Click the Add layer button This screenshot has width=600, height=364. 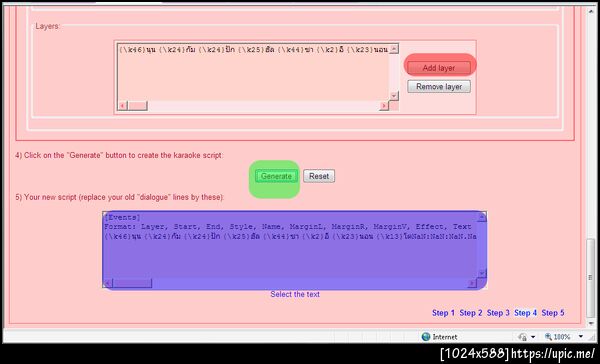pyautogui.click(x=439, y=68)
